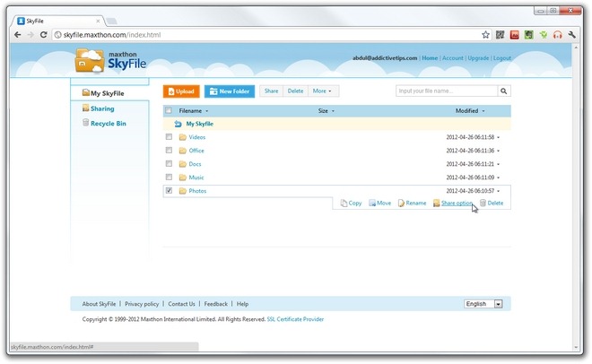
Task: Expand the Docs row options arrow
Action: point(499,164)
